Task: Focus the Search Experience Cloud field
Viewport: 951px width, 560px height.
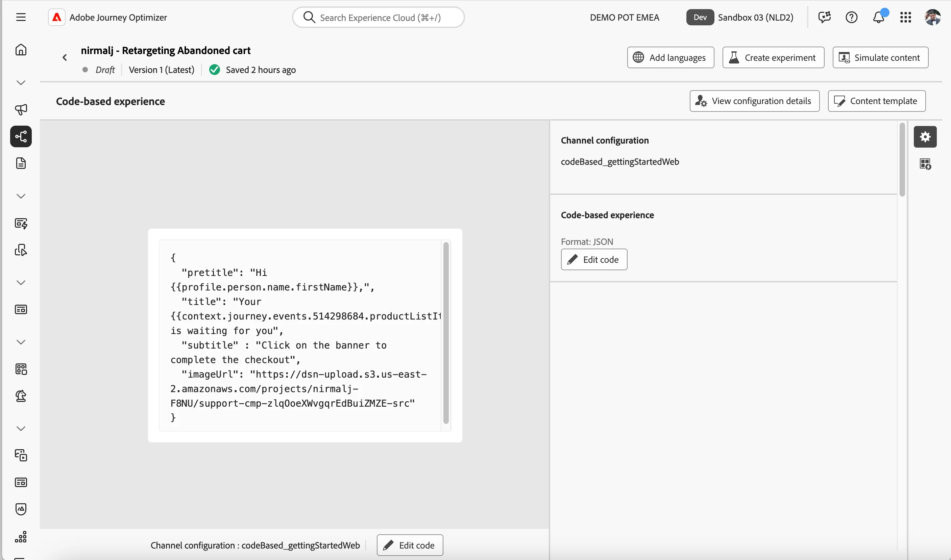Action: (378, 17)
